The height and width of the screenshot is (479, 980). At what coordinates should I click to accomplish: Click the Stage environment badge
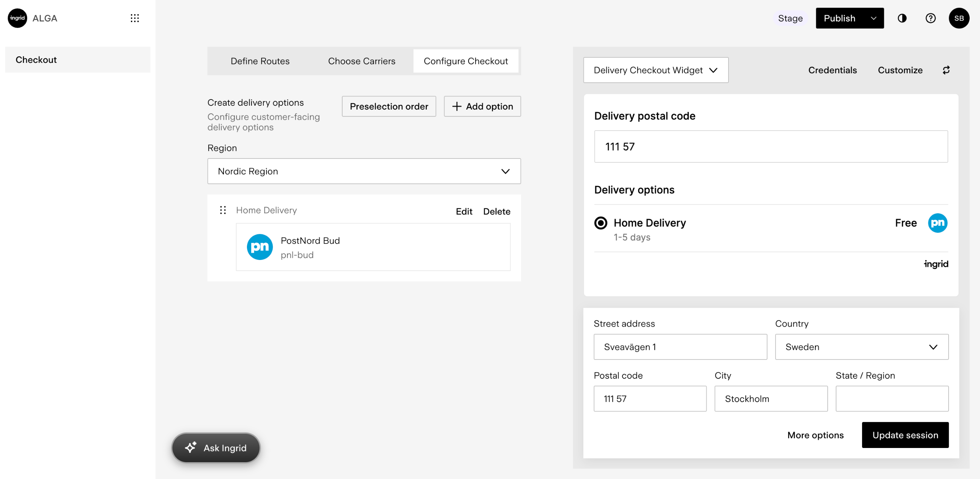click(x=790, y=18)
